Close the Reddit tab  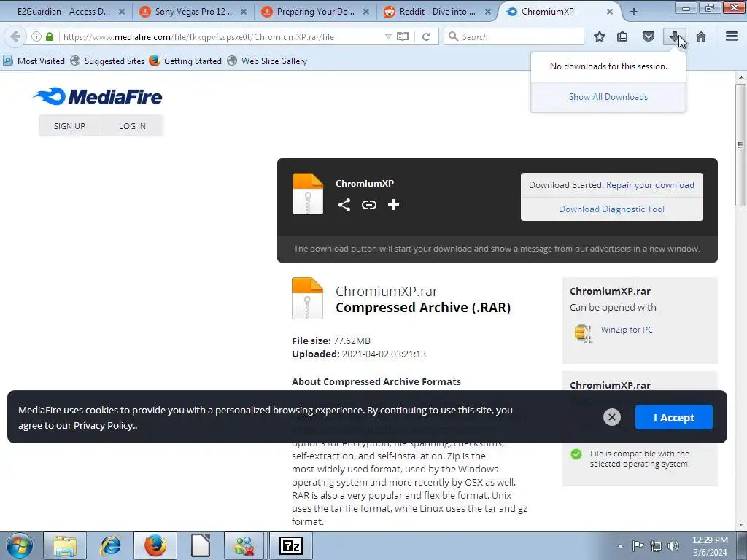pyautogui.click(x=488, y=12)
